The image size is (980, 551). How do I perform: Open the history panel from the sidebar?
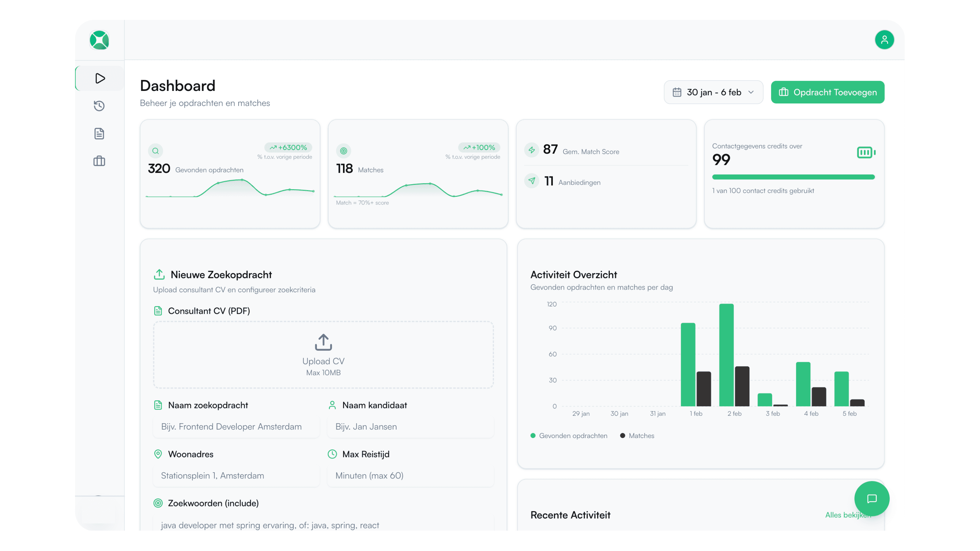(99, 106)
